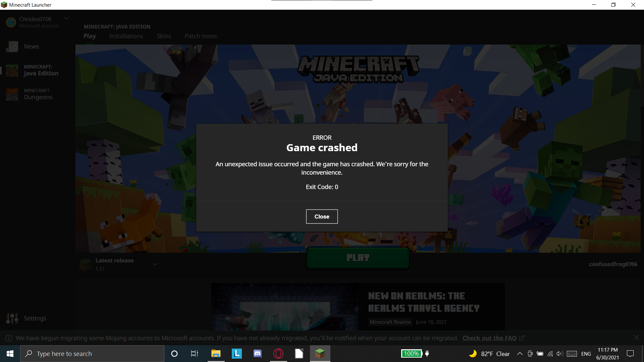Switch to the Skins tab

tap(164, 36)
